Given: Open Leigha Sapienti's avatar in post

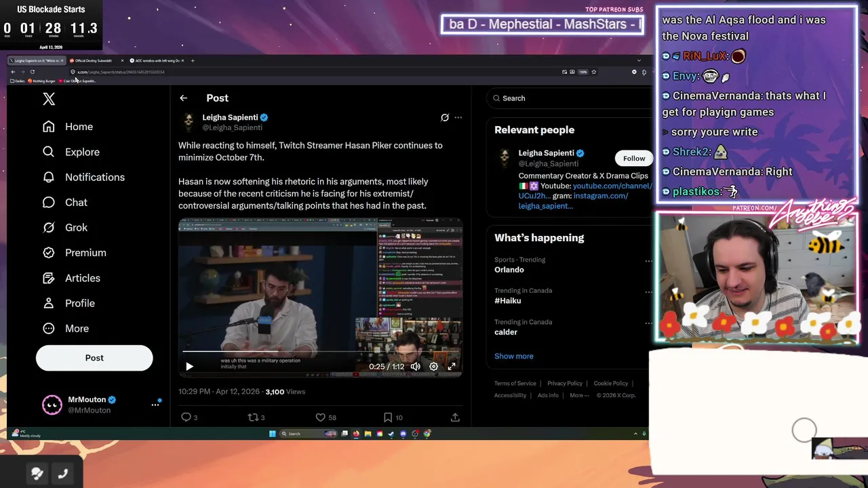Looking at the screenshot, I should (188, 122).
